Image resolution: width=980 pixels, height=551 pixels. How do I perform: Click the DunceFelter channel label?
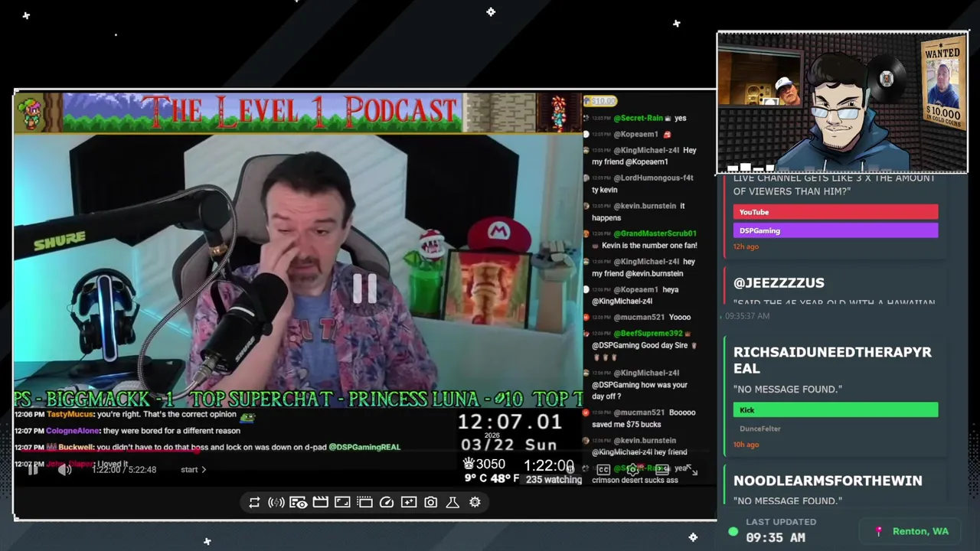pyautogui.click(x=759, y=429)
